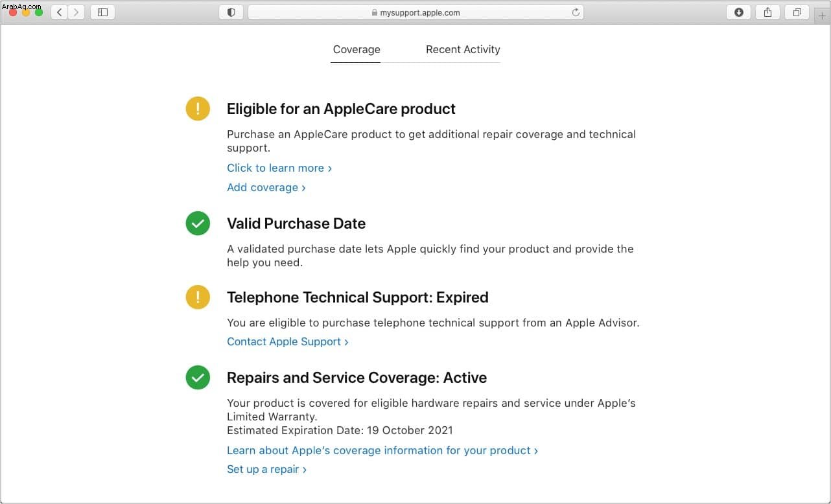831x504 pixels.
Task: Select the Telephone Technical Support: Expired heading
Action: [358, 297]
